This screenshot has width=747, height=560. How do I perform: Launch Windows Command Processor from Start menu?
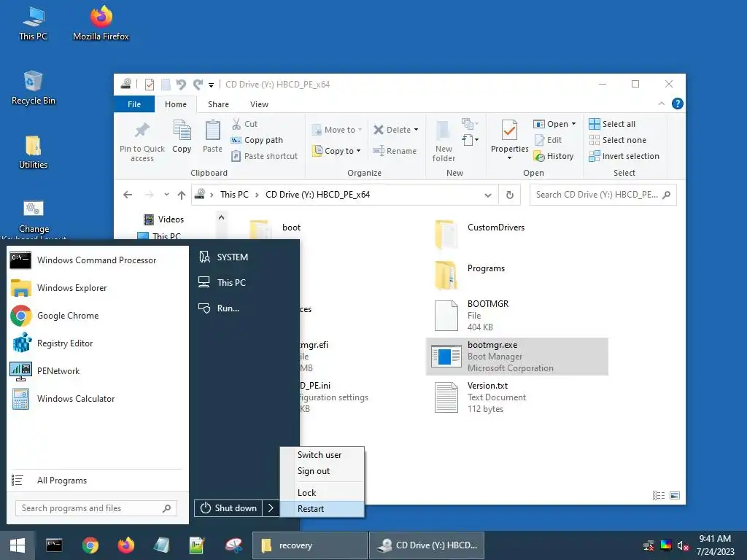coord(97,260)
